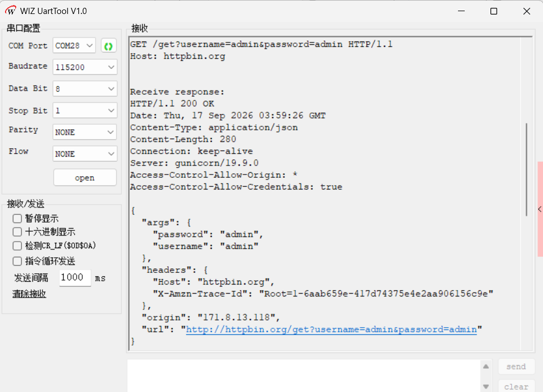Open the COM Port dropdown showing COM28
This screenshot has width=543, height=392.
pyautogui.click(x=74, y=46)
